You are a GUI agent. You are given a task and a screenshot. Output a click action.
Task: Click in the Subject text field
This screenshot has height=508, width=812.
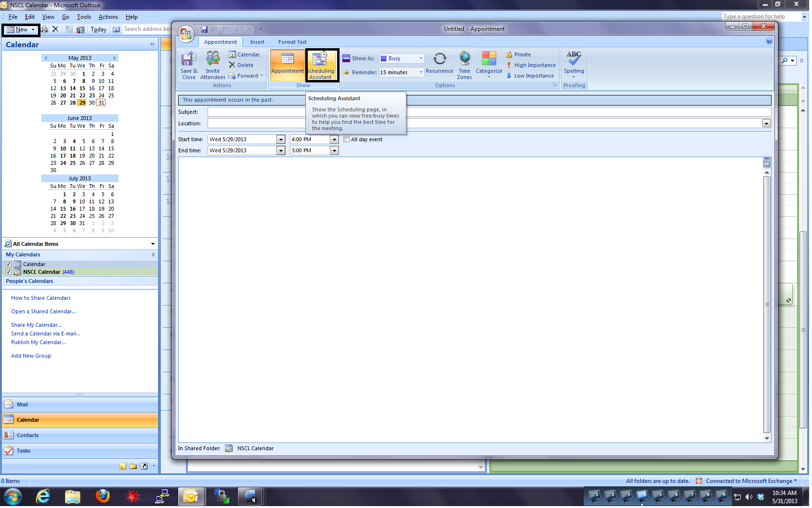tap(256, 112)
